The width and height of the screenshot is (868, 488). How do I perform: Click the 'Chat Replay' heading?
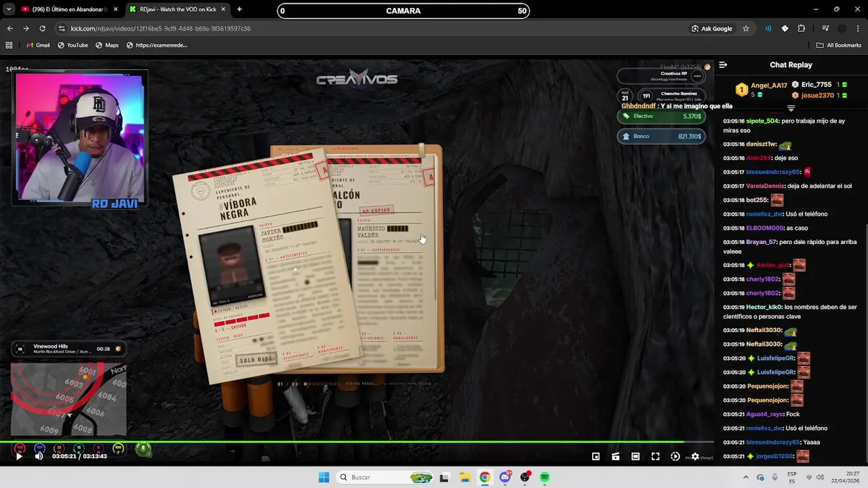pyautogui.click(x=791, y=65)
